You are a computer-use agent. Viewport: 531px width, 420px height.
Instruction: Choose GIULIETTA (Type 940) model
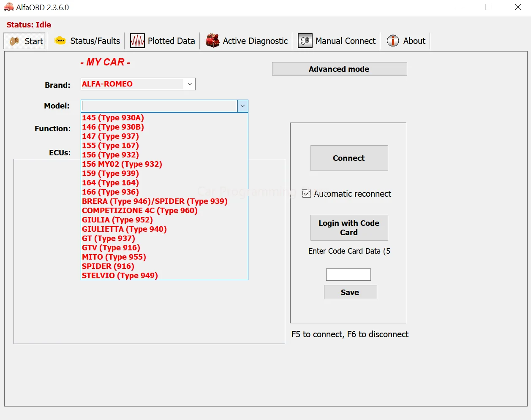click(164, 229)
